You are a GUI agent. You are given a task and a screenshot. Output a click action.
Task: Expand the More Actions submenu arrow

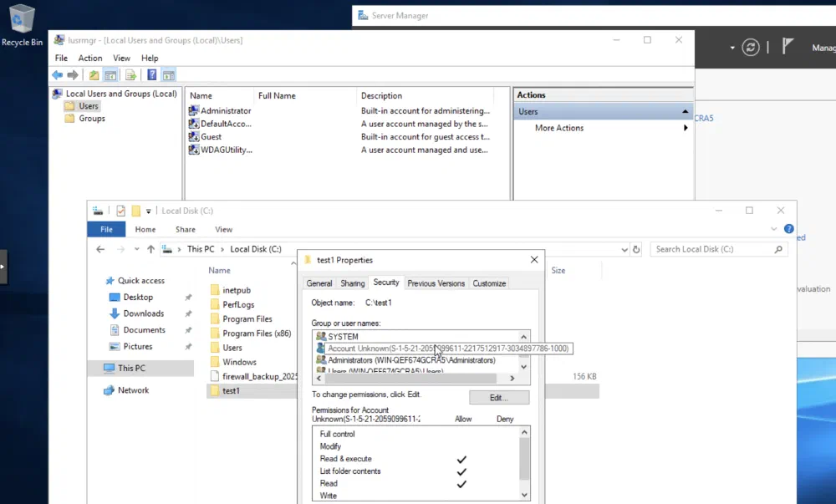(x=686, y=128)
